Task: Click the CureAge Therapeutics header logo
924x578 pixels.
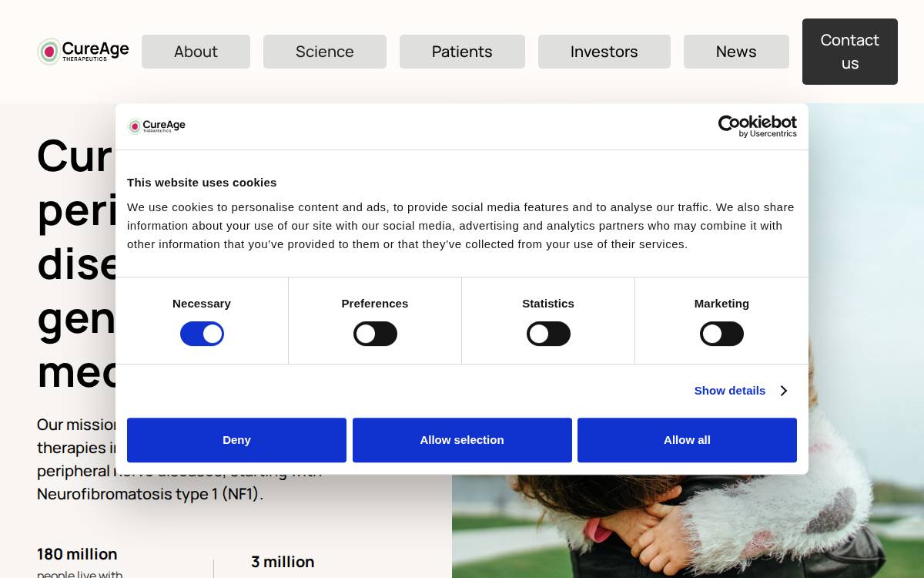Action: click(x=83, y=52)
